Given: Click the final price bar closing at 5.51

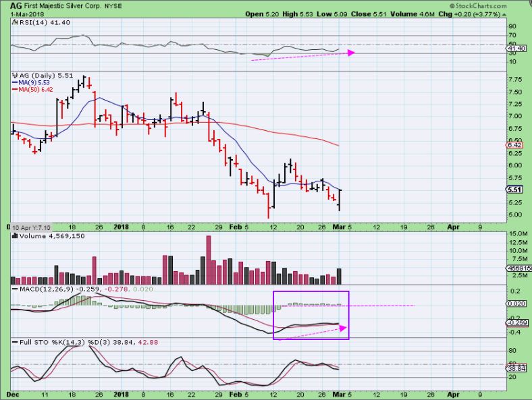Looking at the screenshot, I should (340, 200).
